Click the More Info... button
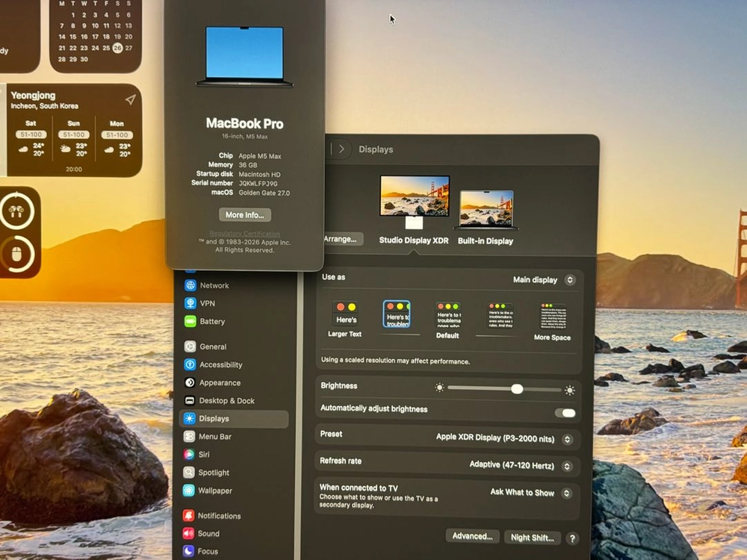This screenshot has height=560, width=747. click(245, 215)
